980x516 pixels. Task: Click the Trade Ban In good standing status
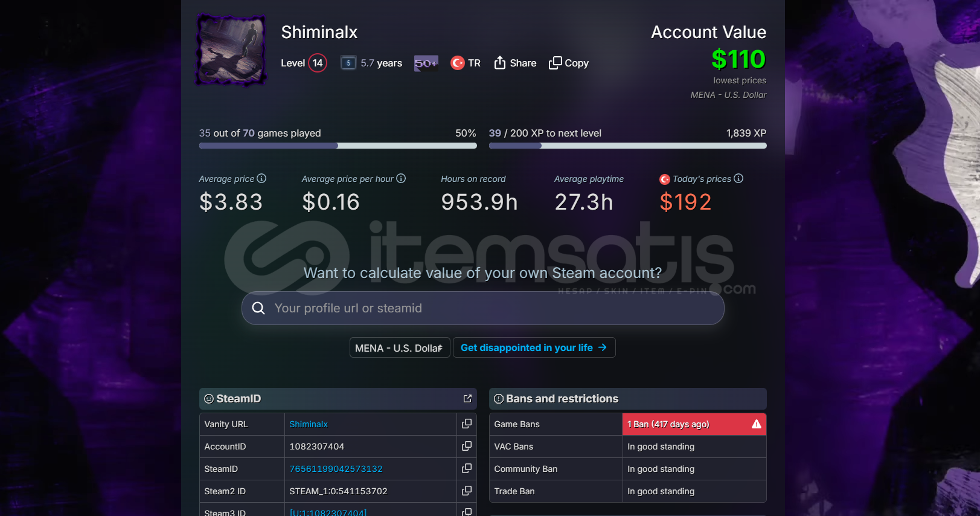(x=661, y=491)
